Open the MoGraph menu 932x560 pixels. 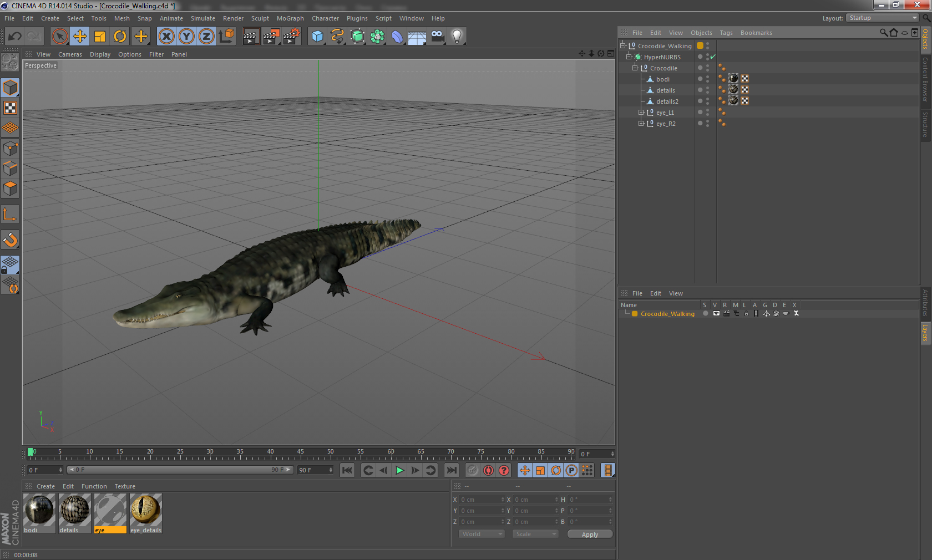290,18
